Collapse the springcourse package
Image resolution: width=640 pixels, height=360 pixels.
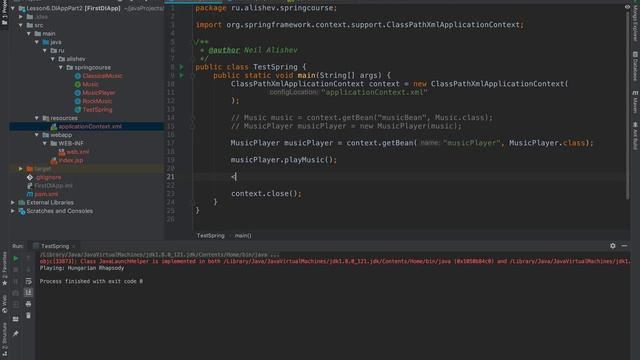point(61,67)
